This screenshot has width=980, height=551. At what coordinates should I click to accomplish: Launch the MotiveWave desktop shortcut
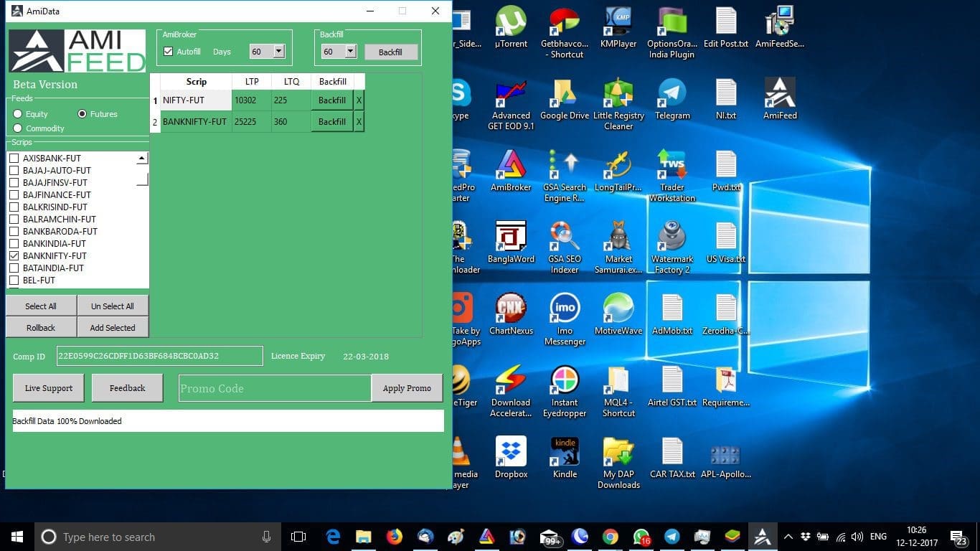coord(618,314)
